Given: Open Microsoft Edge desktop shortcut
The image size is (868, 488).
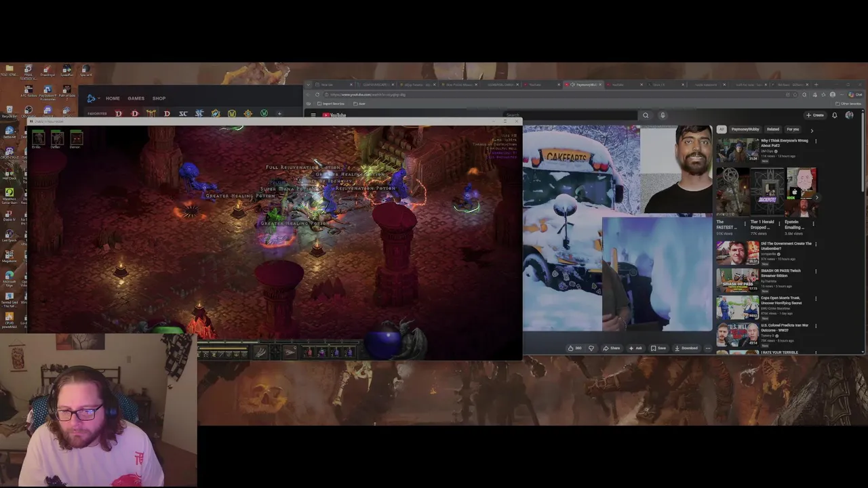Looking at the screenshot, I should pyautogui.click(x=9, y=278).
